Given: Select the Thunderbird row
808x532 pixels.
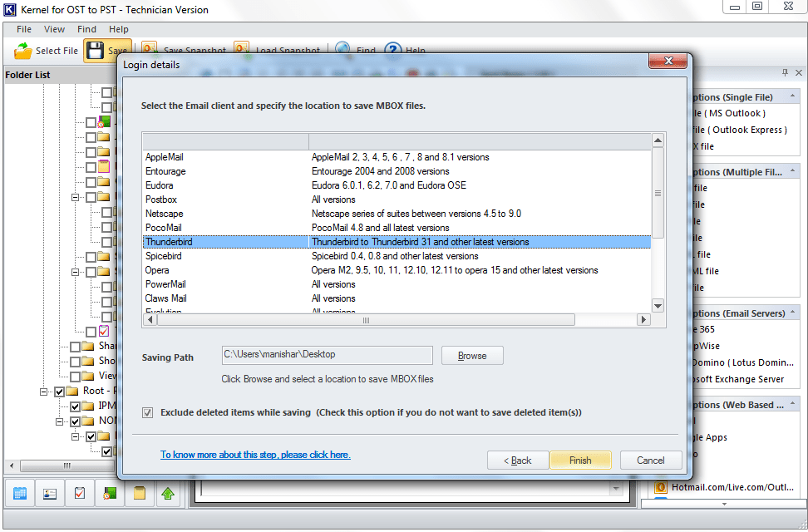Looking at the screenshot, I should [397, 242].
